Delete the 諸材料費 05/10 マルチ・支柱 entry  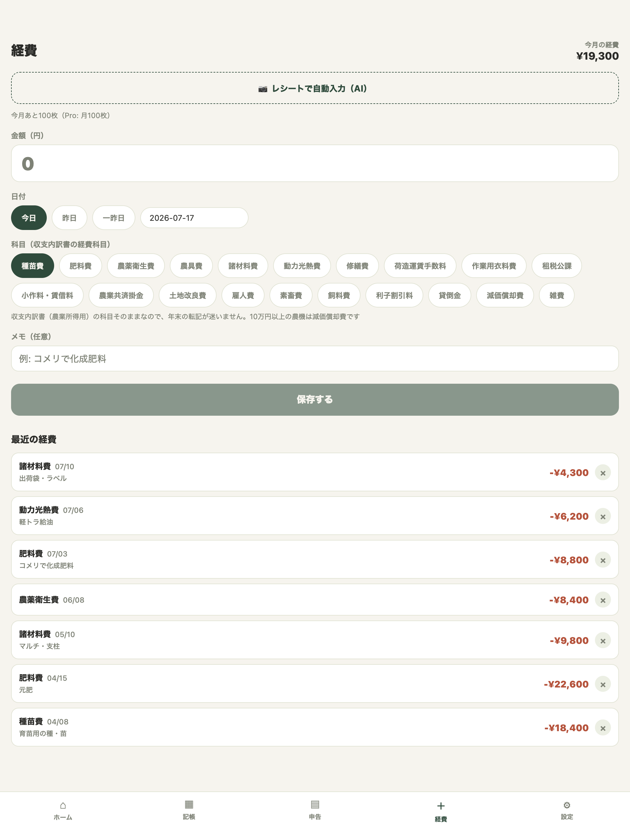pos(603,641)
